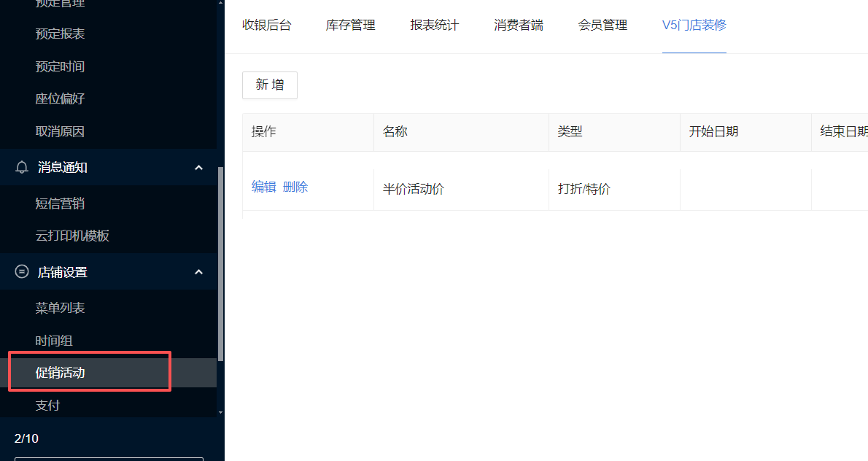Select 菜单列表 under 店铺设置

pos(60,308)
